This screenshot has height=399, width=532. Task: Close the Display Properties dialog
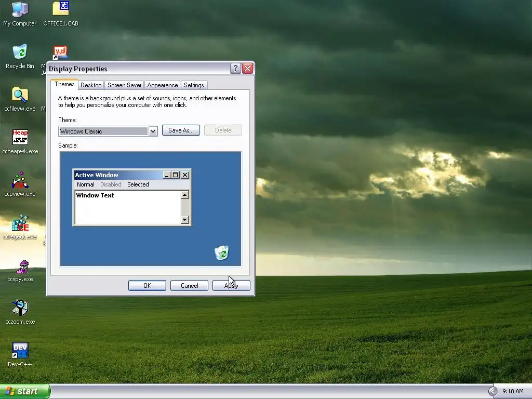click(x=248, y=68)
